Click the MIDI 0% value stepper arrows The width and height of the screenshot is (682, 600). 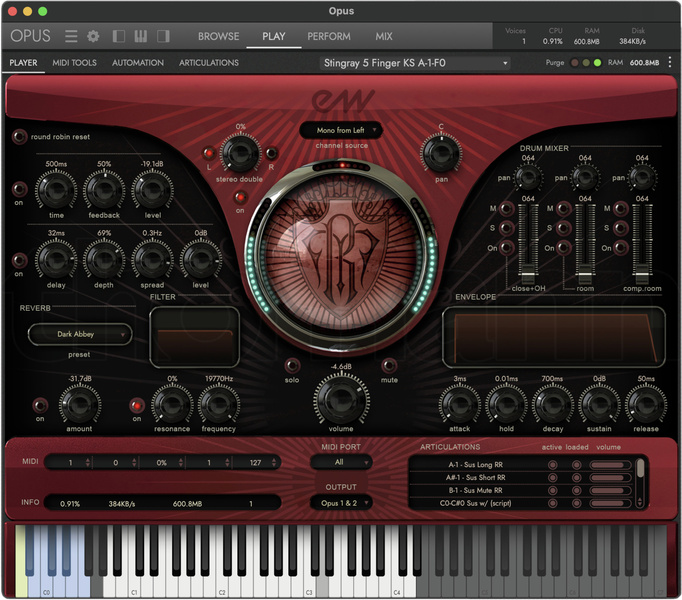pos(181,463)
